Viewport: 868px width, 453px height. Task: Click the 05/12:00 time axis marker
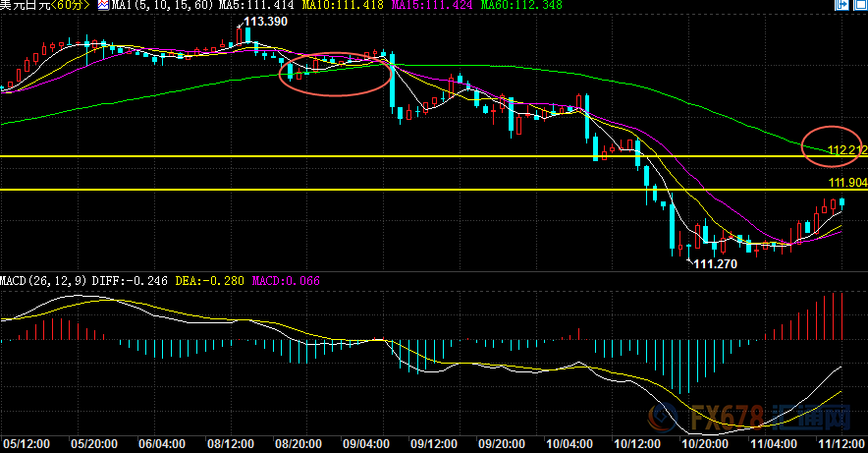click(26, 444)
